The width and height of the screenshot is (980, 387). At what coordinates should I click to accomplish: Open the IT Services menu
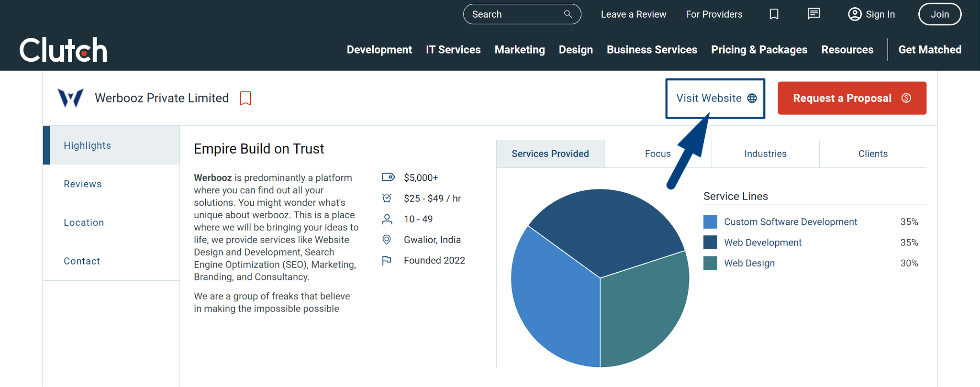[453, 50]
